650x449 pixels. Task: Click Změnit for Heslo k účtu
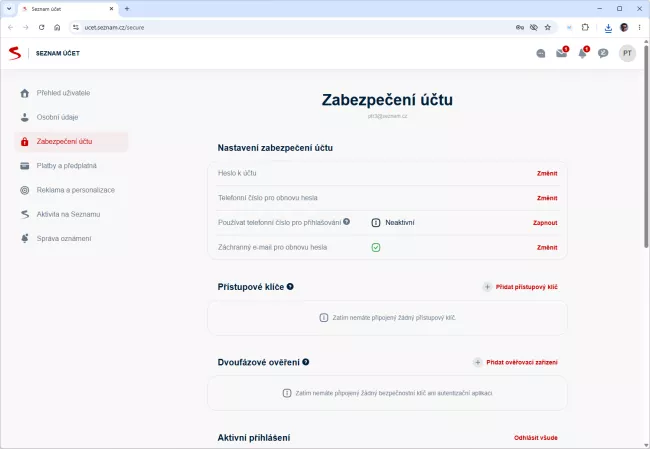coord(547,173)
